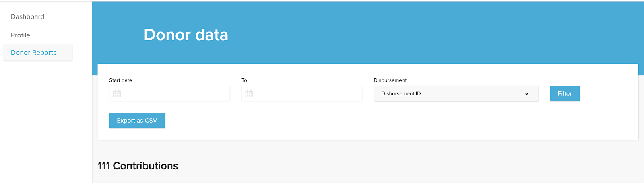
Task: Click the calendar icon in the To field
Action: pos(249,94)
